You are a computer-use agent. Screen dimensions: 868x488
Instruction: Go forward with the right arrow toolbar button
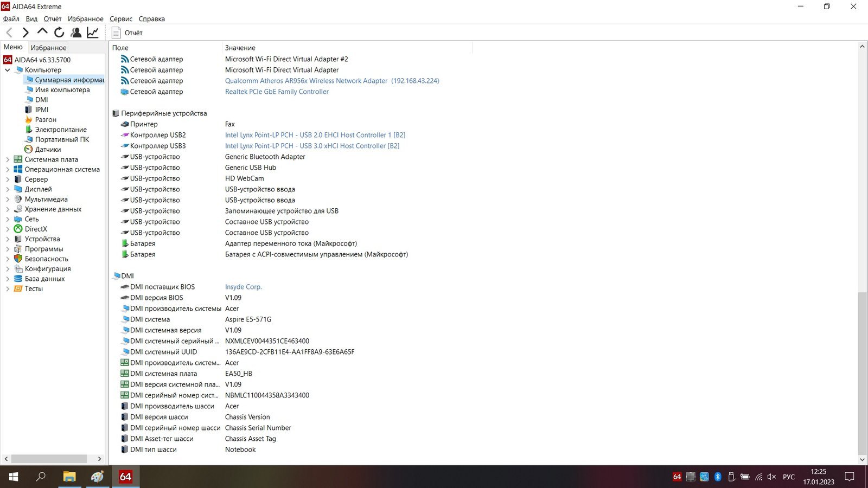[25, 33]
